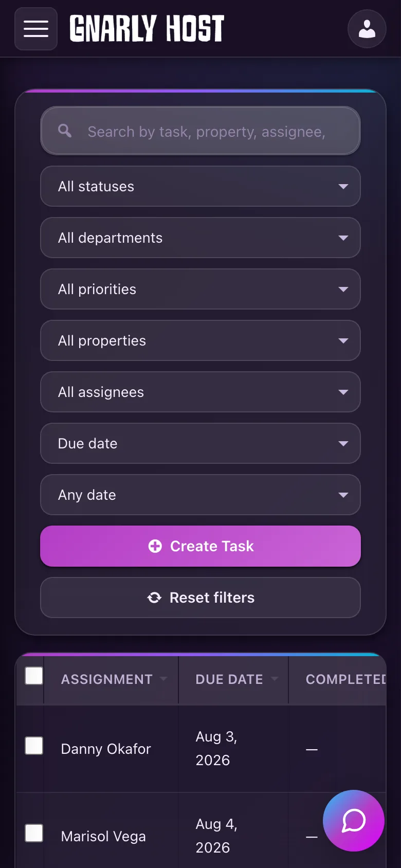The width and height of the screenshot is (401, 868).
Task: Open the user profile icon
Action: click(x=367, y=29)
